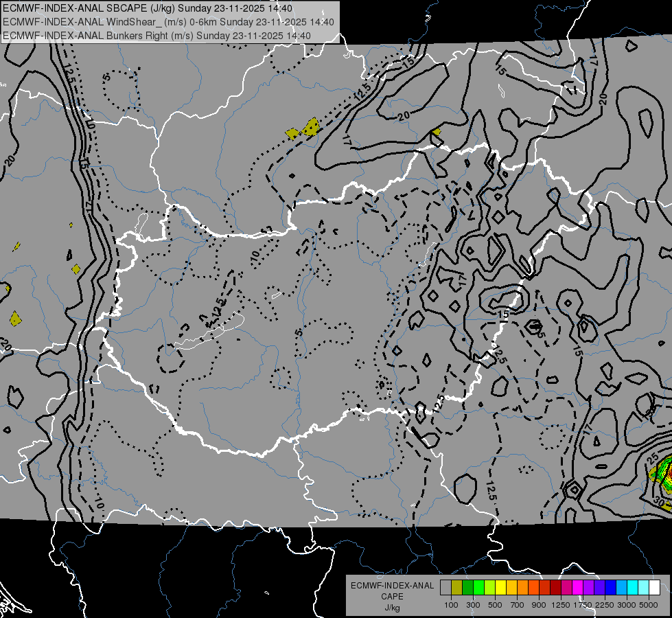Click the pure blue legend swatch
Screen dimensions: 672x618
click(611, 588)
